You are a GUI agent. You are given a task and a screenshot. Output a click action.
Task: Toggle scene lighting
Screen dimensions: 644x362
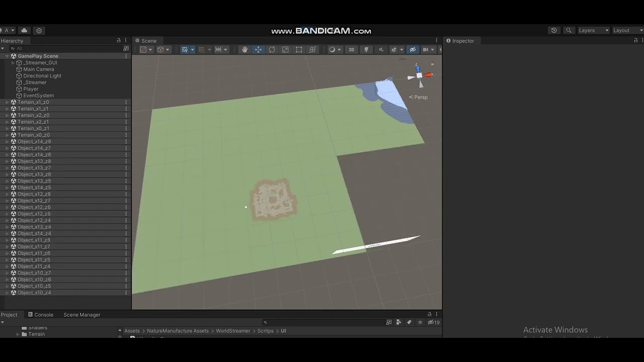(x=366, y=50)
